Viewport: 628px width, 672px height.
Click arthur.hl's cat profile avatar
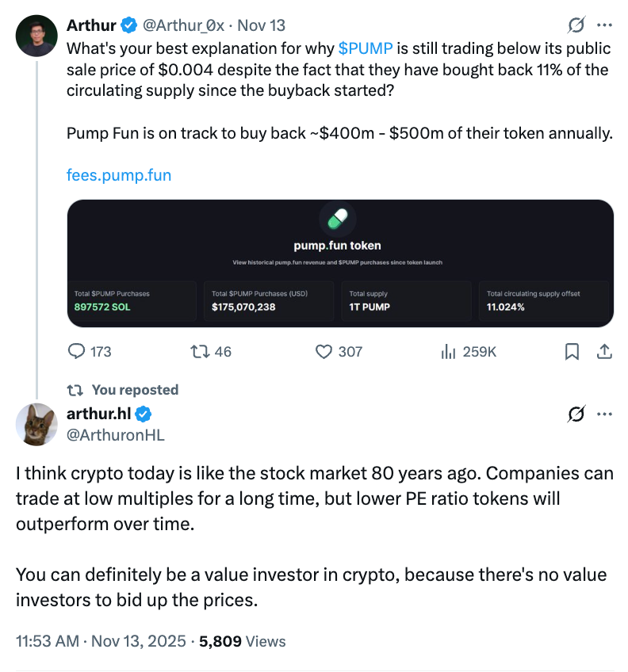36,424
